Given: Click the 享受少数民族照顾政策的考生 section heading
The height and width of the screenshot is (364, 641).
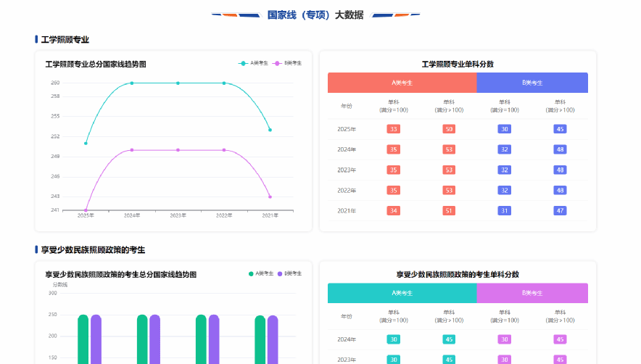Looking at the screenshot, I should pos(93,249).
